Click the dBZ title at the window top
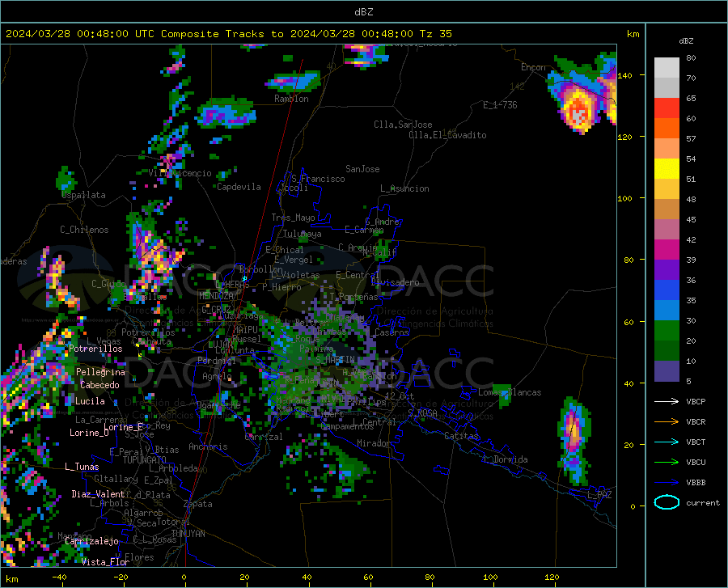Screen dimensions: 728x588 [x=363, y=12]
